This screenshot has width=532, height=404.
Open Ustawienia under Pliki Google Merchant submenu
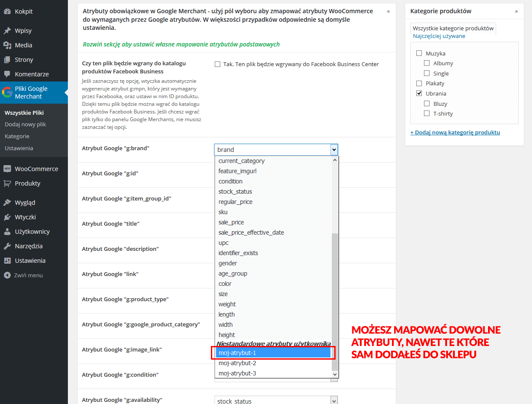[x=19, y=148]
